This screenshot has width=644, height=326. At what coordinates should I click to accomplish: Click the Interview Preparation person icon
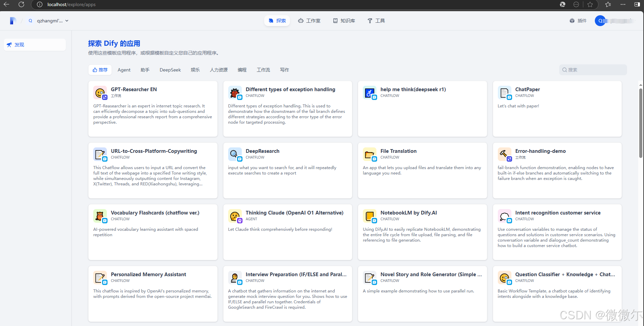[x=235, y=278]
